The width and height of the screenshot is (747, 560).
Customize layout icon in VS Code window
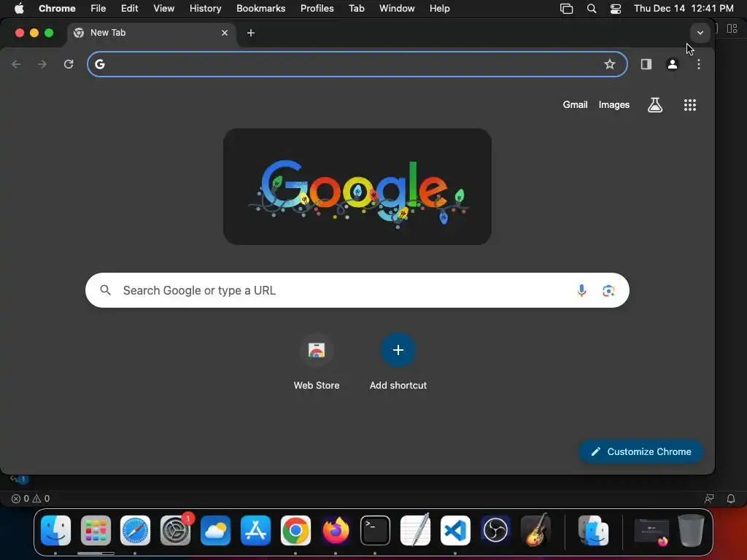click(732, 28)
